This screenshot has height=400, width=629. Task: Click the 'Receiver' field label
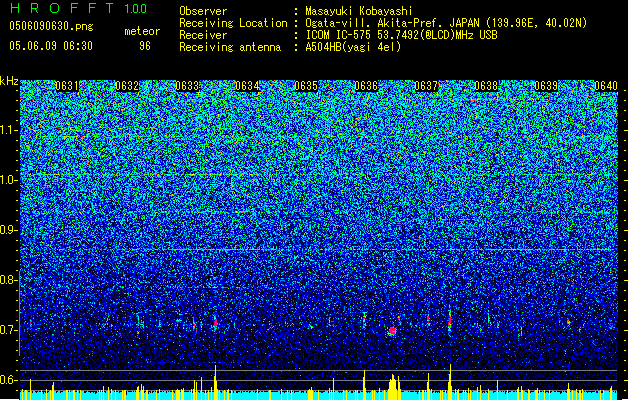203,35
